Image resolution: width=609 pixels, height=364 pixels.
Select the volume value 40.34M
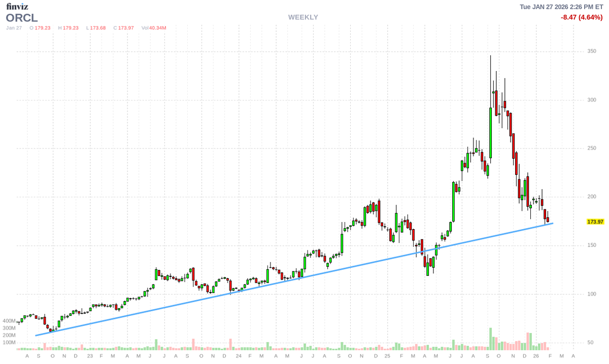(x=156, y=28)
